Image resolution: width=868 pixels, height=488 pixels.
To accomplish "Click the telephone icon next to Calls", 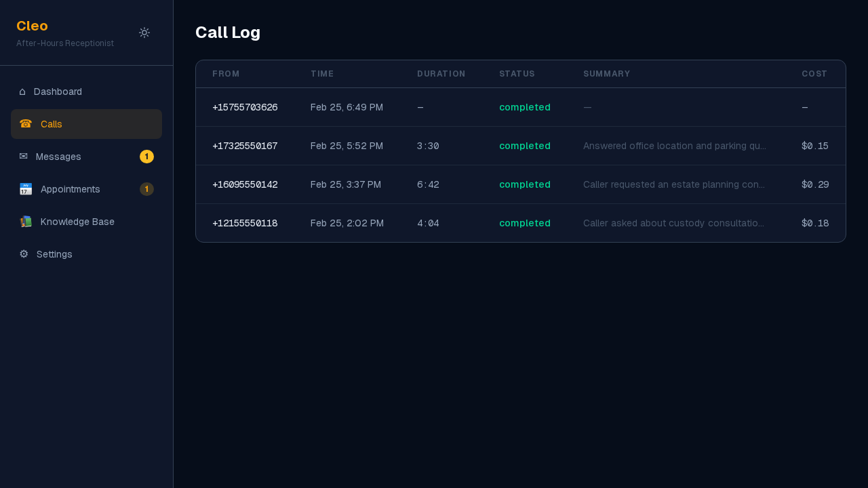I will 25,124.
